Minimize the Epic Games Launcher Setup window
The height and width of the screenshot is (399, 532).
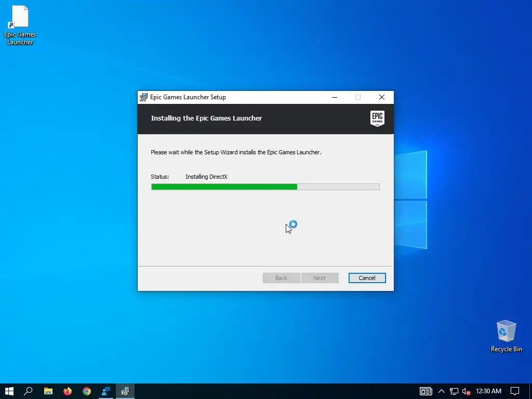pos(335,97)
